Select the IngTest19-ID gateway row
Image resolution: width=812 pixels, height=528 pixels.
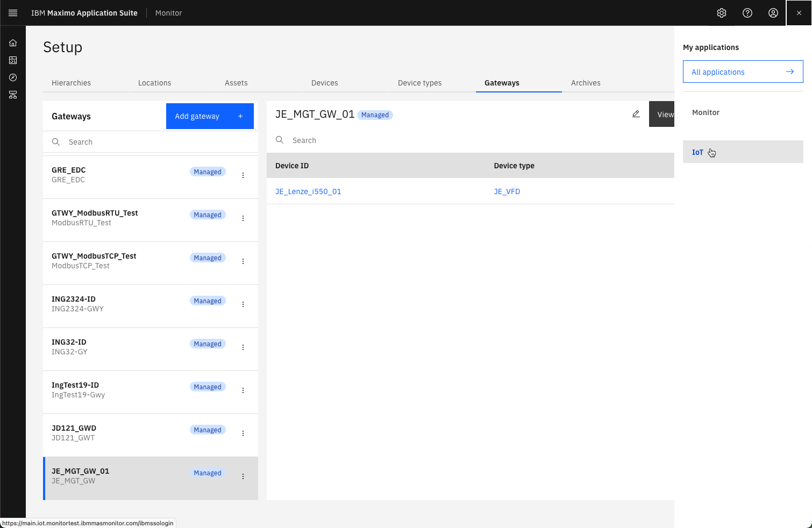[151, 393]
